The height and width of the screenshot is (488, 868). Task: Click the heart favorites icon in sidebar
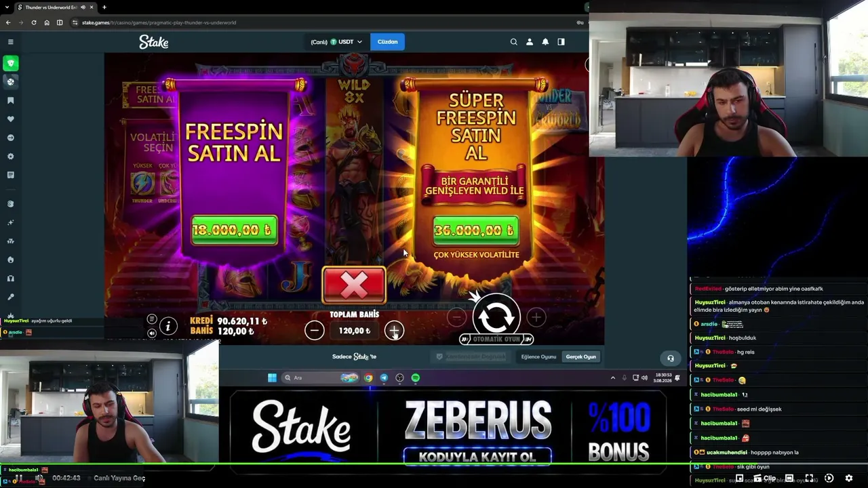coord(10,119)
